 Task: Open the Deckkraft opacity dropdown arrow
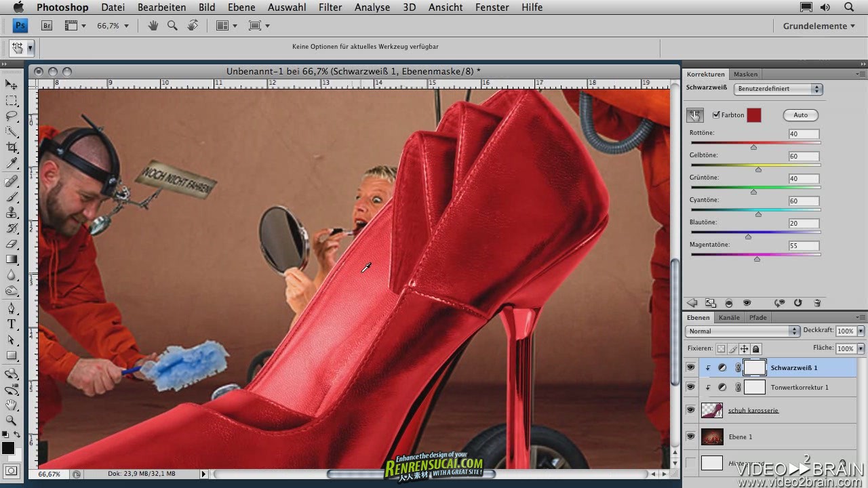point(861,331)
